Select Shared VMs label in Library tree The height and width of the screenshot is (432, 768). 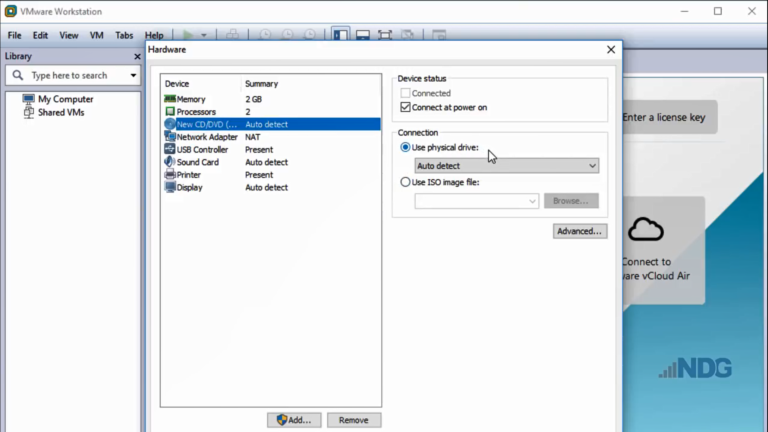pos(61,112)
